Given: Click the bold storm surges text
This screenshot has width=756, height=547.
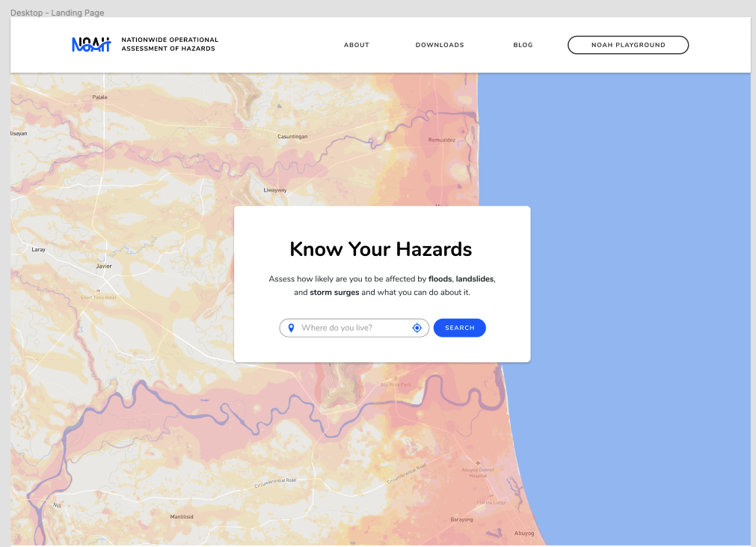Looking at the screenshot, I should [x=334, y=292].
